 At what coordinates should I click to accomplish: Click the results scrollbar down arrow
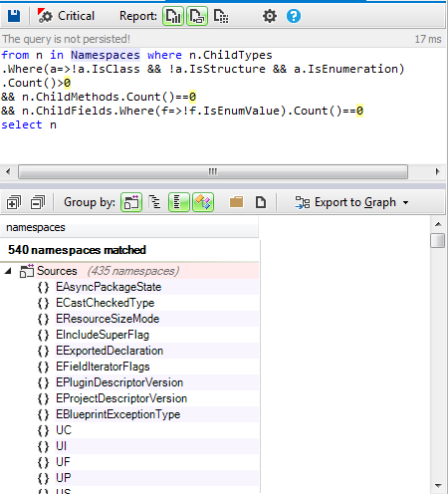coord(438,486)
